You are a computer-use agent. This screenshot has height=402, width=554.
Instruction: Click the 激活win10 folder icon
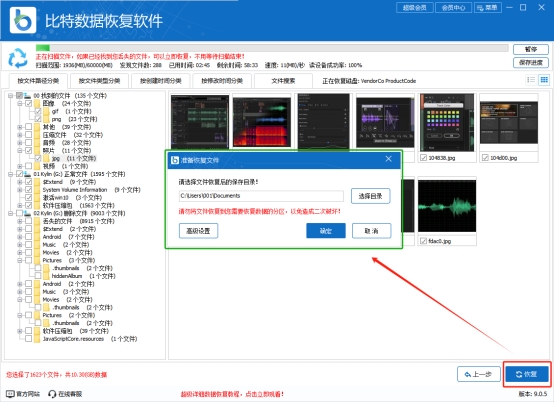(37, 197)
